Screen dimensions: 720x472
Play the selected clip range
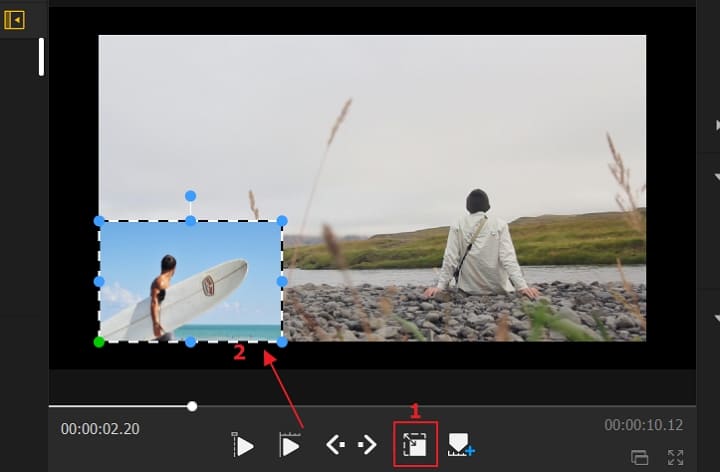pos(290,446)
